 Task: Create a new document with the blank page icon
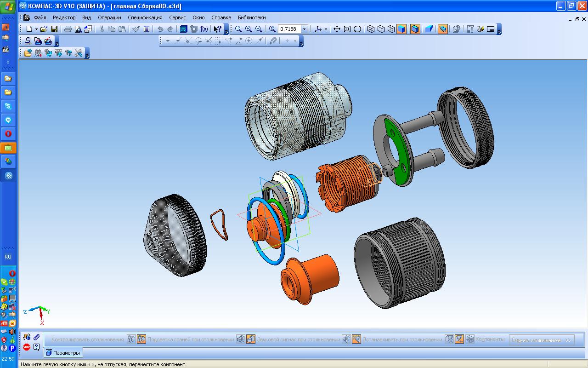pyautogui.click(x=28, y=29)
